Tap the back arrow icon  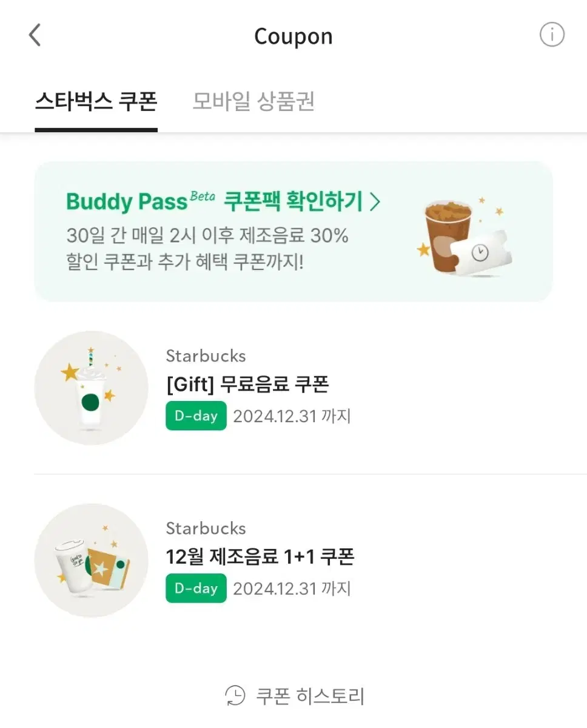35,35
